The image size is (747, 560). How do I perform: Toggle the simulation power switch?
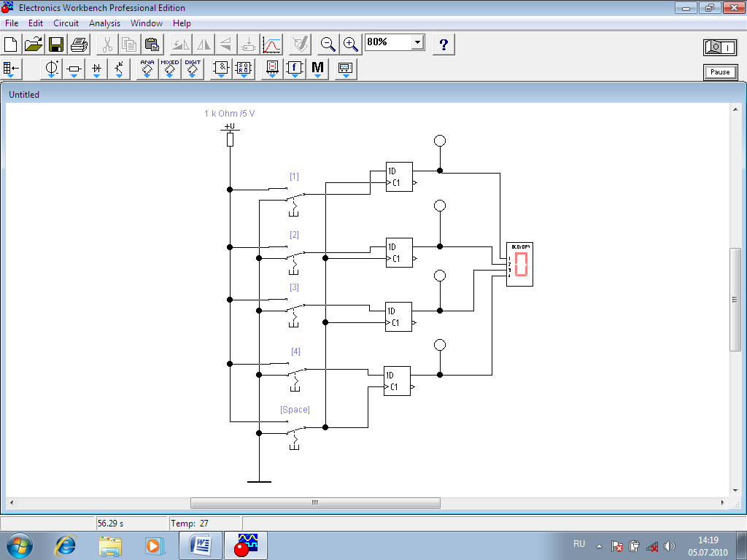point(720,47)
